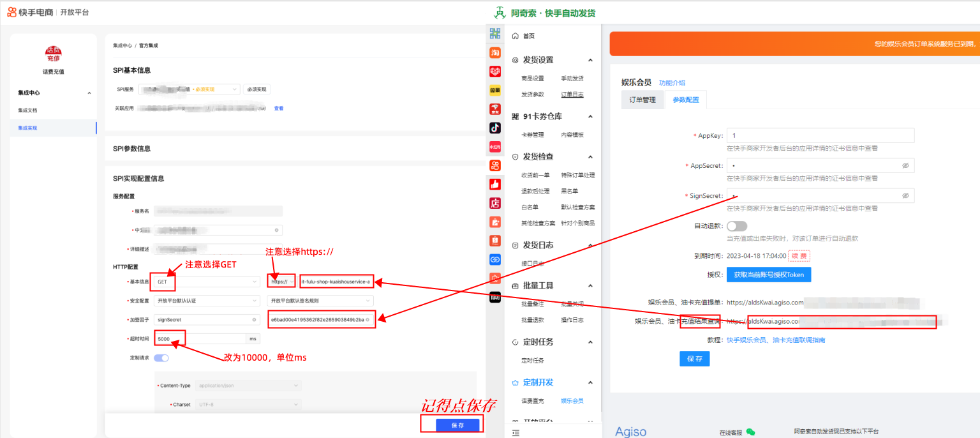
Task: Select the Pinduoduo heart icon in the sidebar
Action: [495, 71]
